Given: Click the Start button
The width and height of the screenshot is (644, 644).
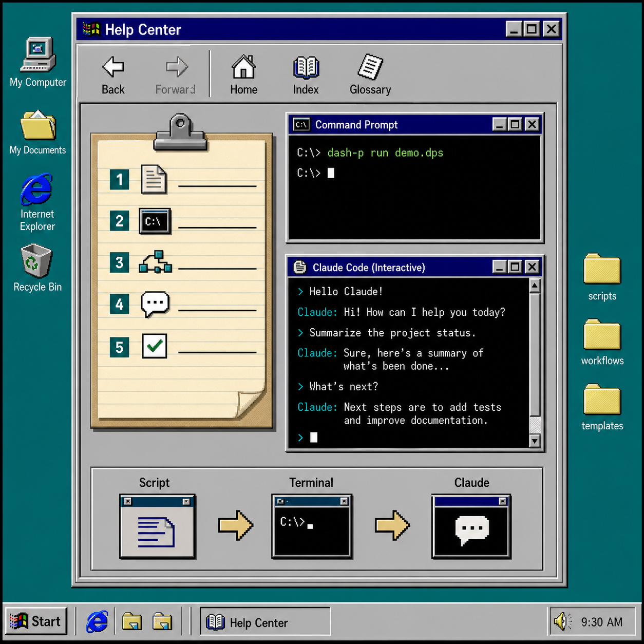Looking at the screenshot, I should coord(36,621).
